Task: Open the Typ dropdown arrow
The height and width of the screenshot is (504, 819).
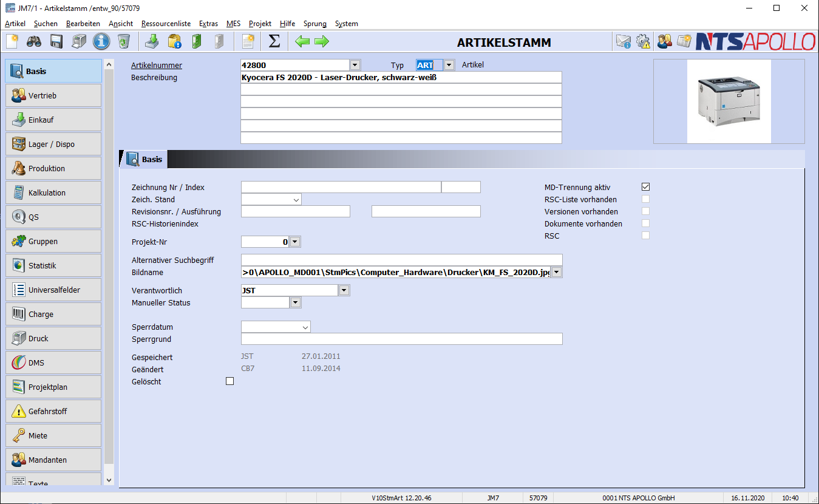Action: tap(449, 65)
